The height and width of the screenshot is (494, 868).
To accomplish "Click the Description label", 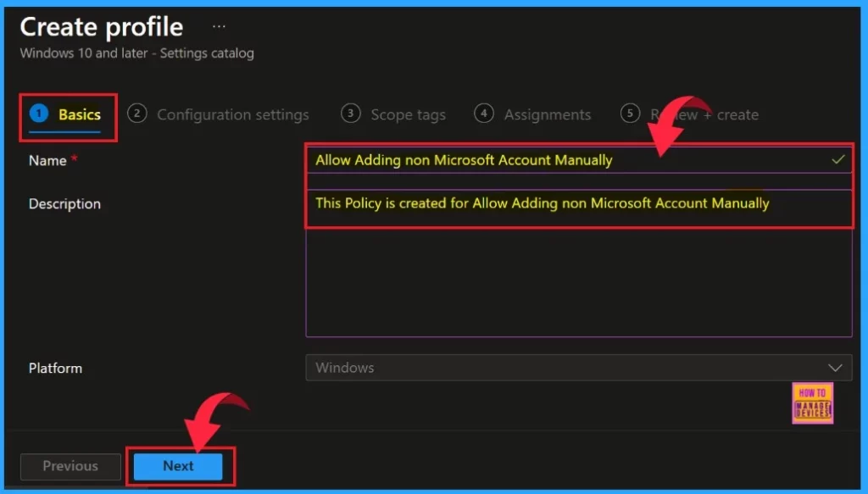I will click(64, 203).
